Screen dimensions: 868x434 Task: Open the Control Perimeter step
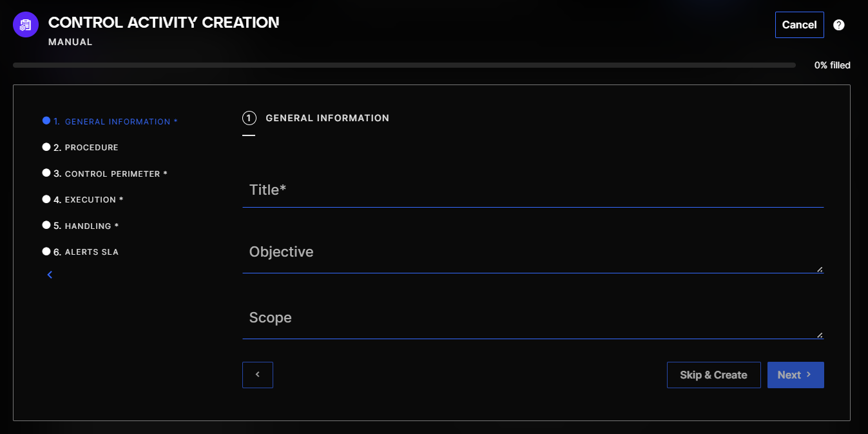click(x=115, y=174)
